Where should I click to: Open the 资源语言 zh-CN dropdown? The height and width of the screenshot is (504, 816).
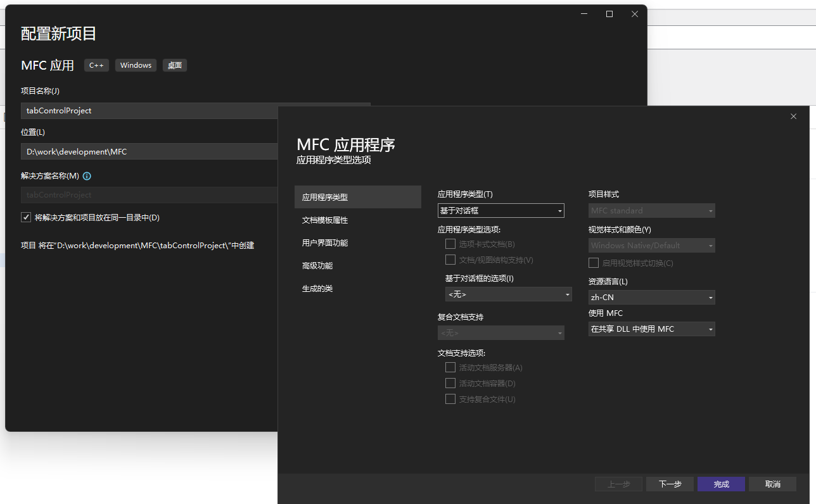click(x=651, y=298)
